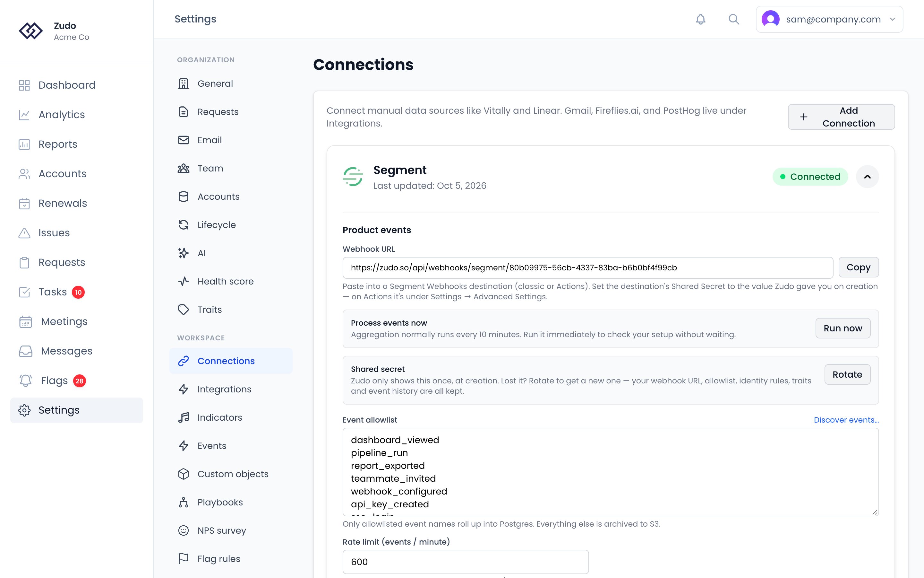Click the Lifecycle refresh icon
The height and width of the screenshot is (578, 924).
pyautogui.click(x=184, y=225)
